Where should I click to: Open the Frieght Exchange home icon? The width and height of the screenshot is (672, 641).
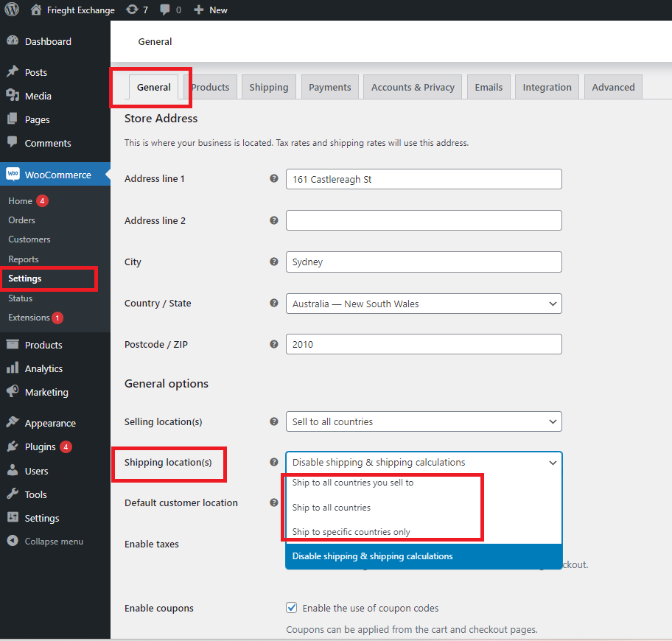coord(36,10)
